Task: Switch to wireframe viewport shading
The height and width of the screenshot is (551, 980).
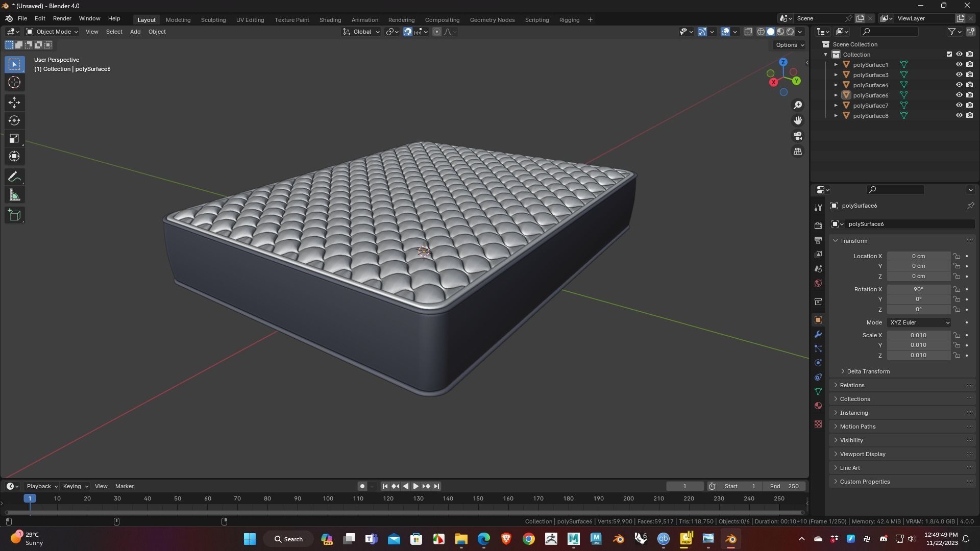Action: point(761,32)
